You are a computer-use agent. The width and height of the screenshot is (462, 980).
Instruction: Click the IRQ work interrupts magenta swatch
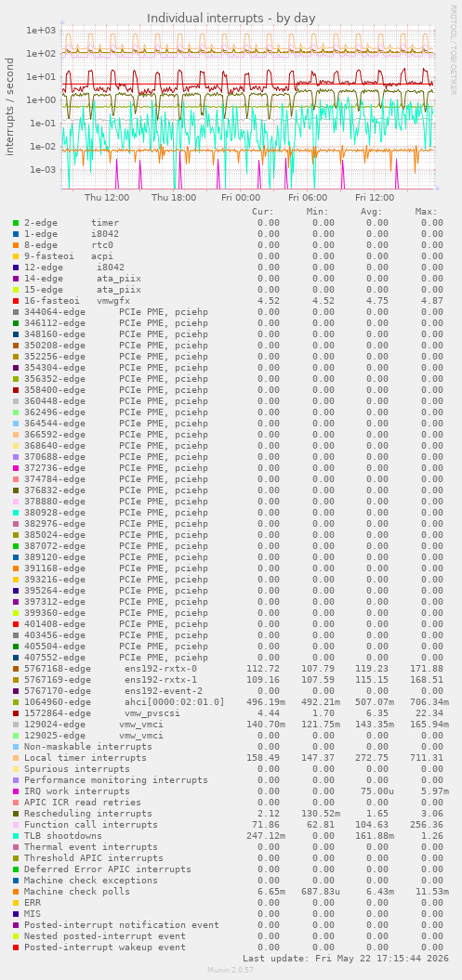tap(16, 791)
